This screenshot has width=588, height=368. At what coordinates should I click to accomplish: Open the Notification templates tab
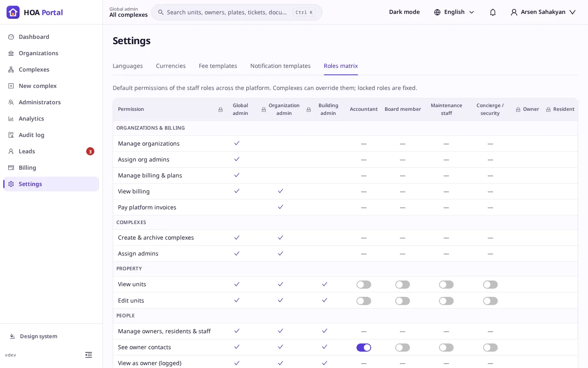(x=281, y=66)
